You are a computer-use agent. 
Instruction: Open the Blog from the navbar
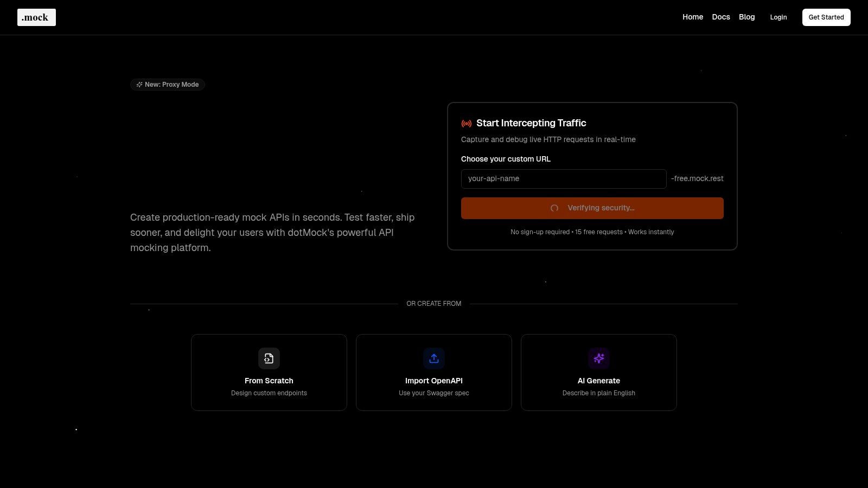click(746, 17)
